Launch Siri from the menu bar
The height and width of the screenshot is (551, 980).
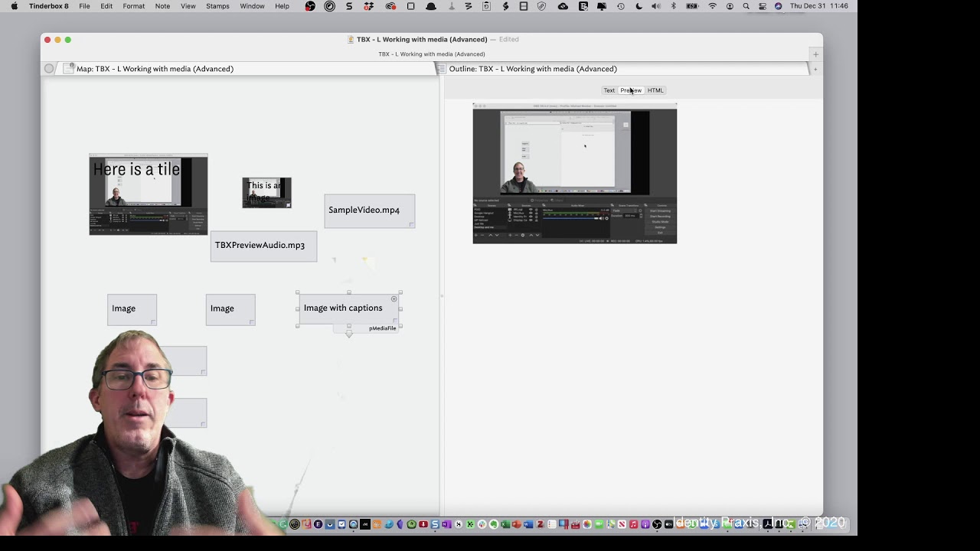[x=778, y=6]
